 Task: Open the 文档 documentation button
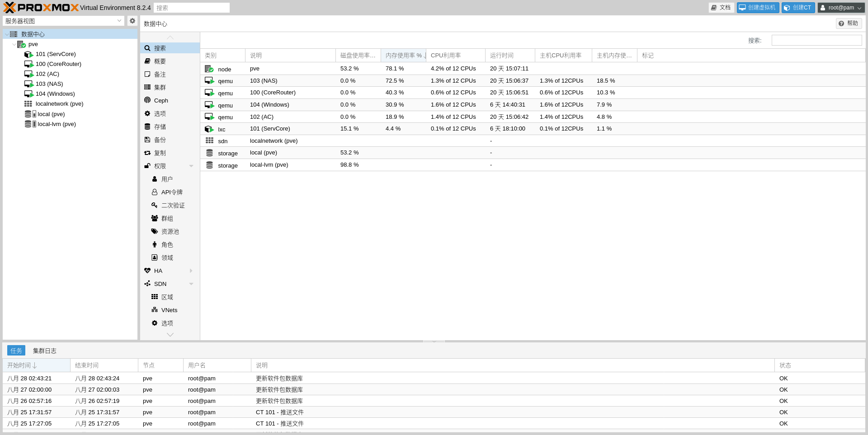tap(721, 8)
